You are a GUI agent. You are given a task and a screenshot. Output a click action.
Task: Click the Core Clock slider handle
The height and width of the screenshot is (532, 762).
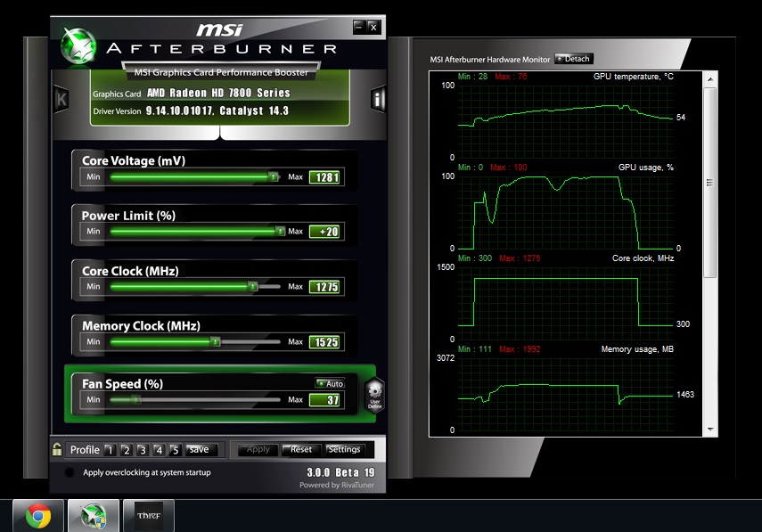click(x=253, y=287)
